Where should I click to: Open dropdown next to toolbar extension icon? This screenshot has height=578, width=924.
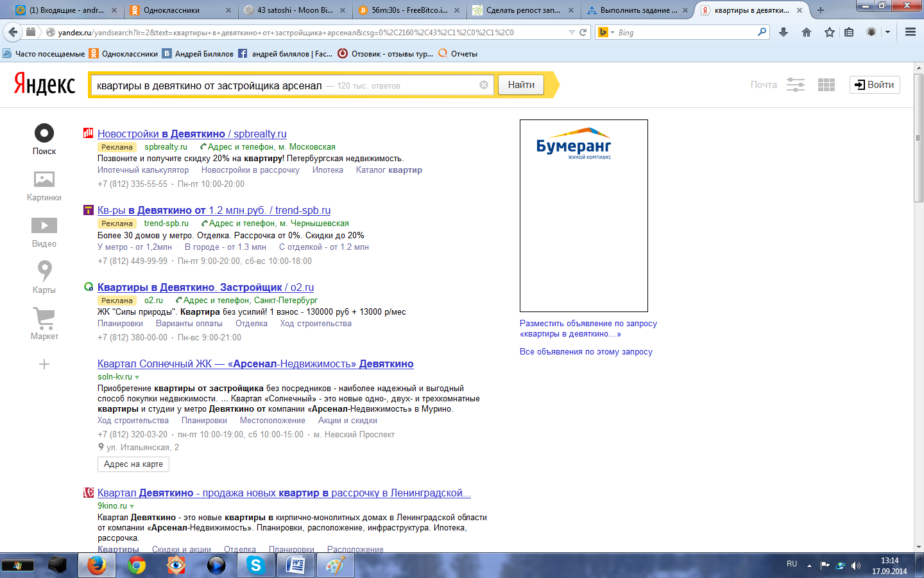tap(887, 32)
